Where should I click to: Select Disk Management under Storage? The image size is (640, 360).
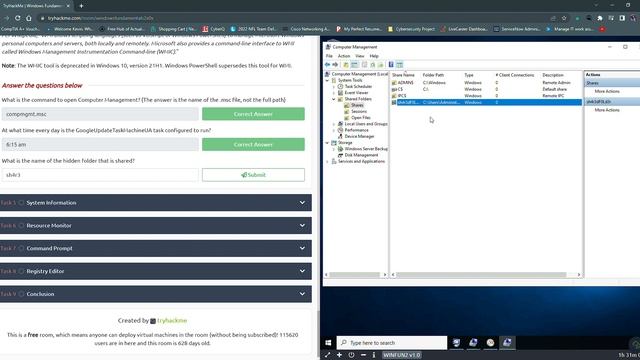(361, 155)
